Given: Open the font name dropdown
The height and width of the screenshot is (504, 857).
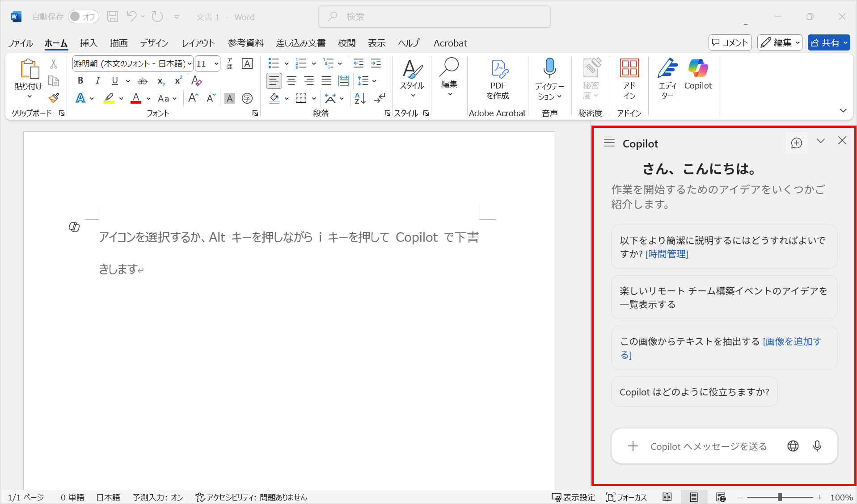Looking at the screenshot, I should [190, 64].
